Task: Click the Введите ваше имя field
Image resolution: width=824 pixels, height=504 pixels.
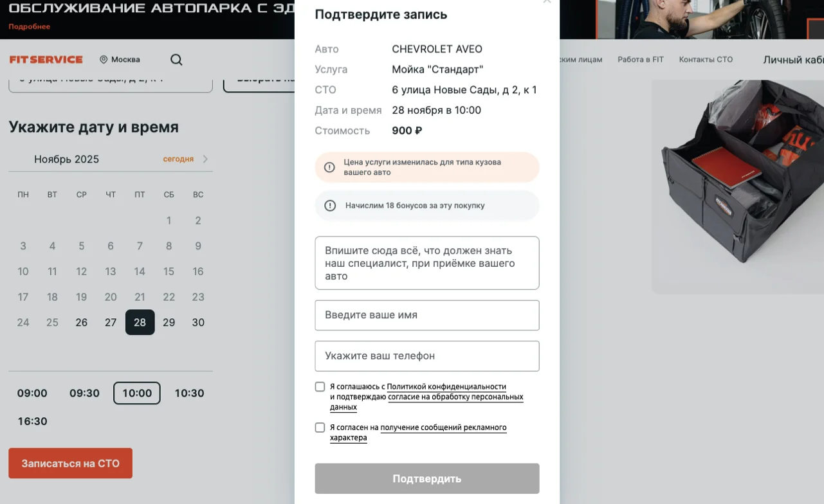Action: 426,315
